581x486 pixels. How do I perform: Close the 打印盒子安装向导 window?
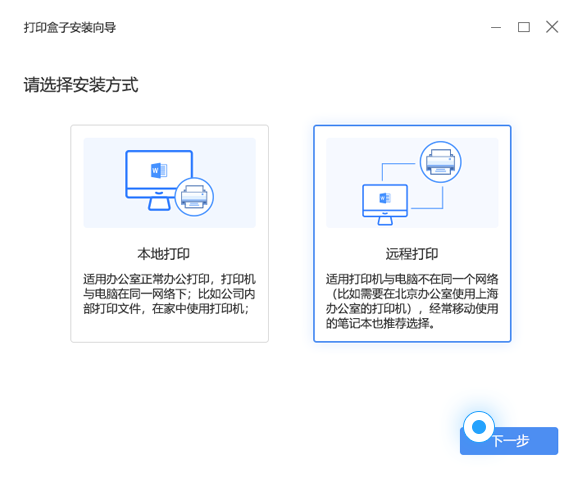552,27
